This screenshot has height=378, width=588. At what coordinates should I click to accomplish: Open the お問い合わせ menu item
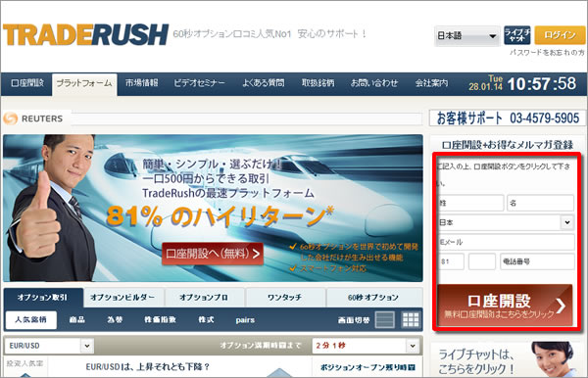click(x=374, y=83)
